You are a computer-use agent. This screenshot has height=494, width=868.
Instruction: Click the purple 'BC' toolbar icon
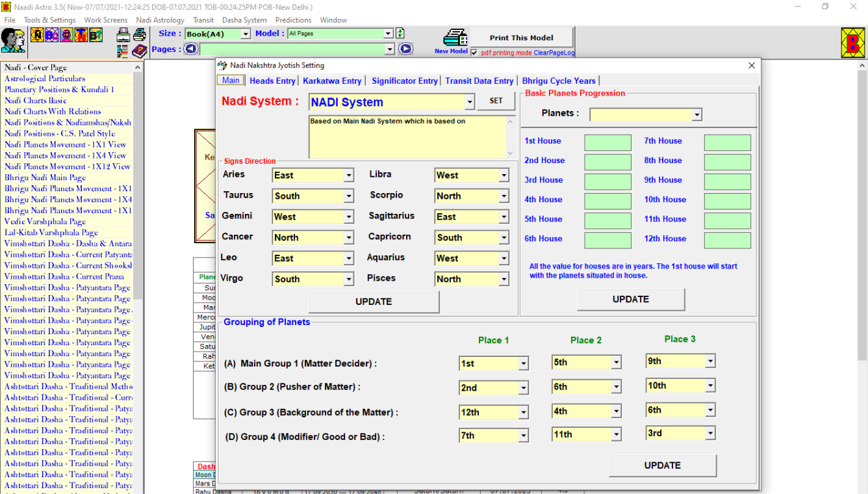click(x=52, y=34)
